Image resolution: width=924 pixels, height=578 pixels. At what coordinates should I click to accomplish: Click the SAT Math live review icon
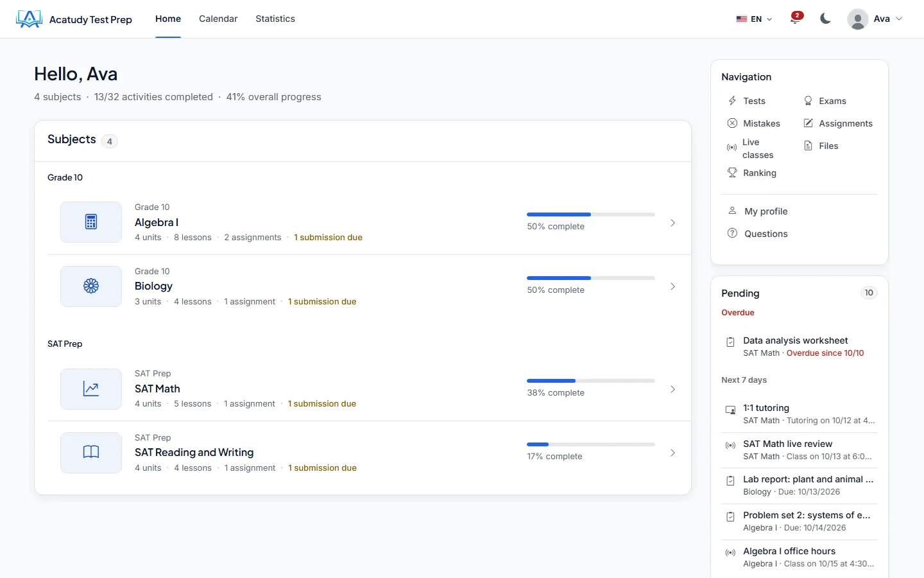tap(730, 445)
